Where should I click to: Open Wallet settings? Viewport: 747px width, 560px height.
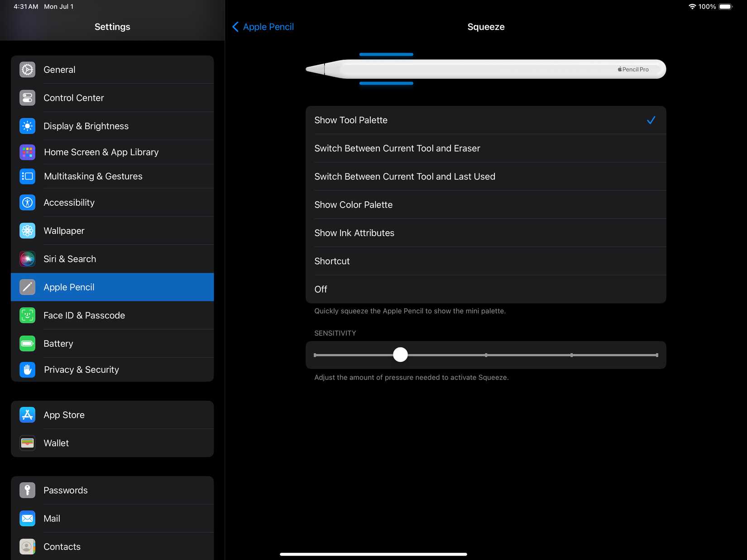point(112,443)
